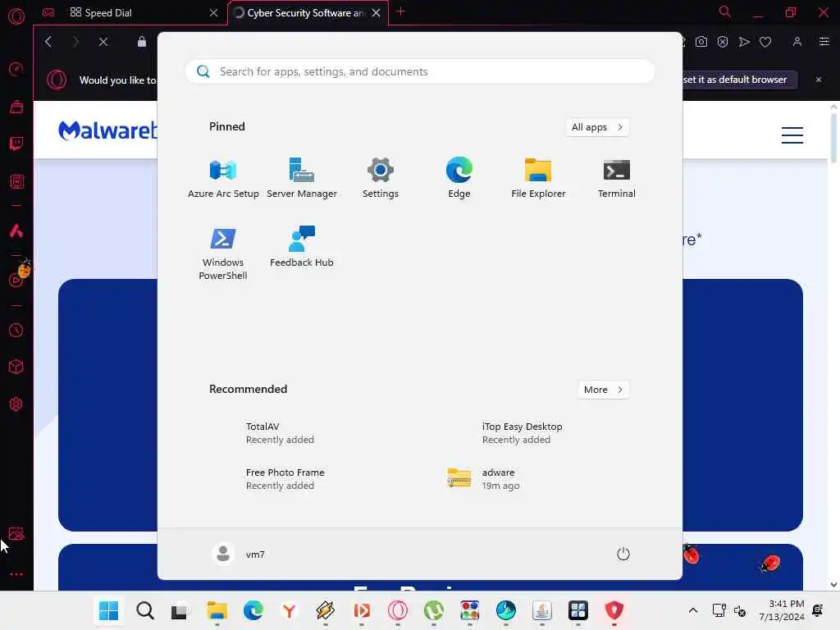
Task: Open Malwarebytes hamburger menu
Action: click(792, 135)
